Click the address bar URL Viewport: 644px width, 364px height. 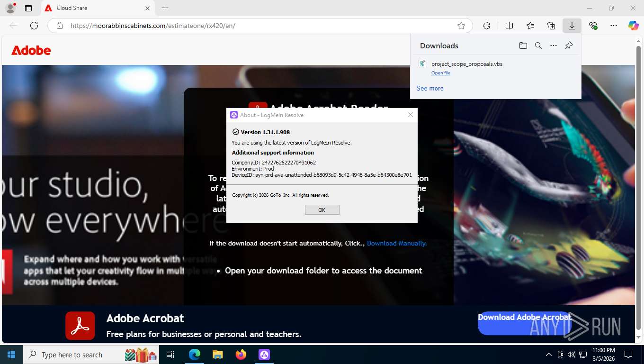[152, 26]
